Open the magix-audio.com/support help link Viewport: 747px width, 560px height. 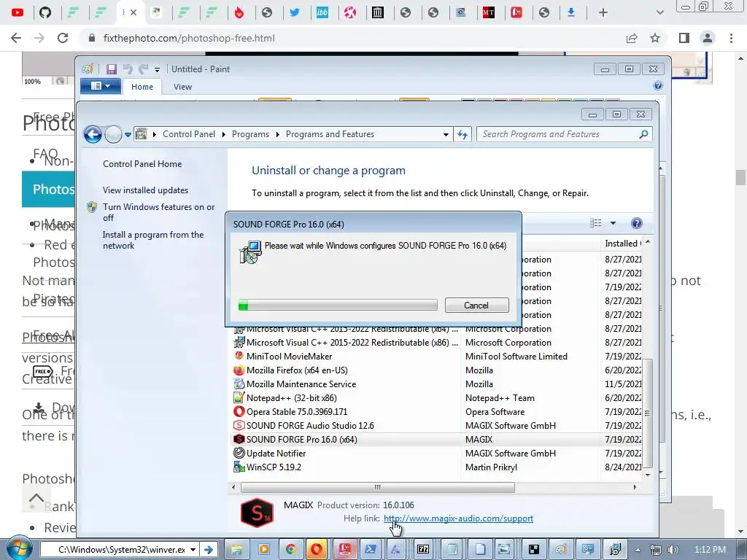458,518
